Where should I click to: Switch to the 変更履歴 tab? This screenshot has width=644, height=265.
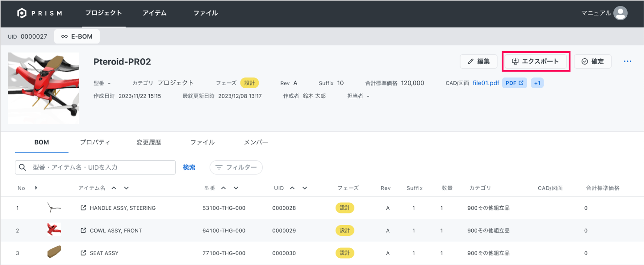coord(148,142)
